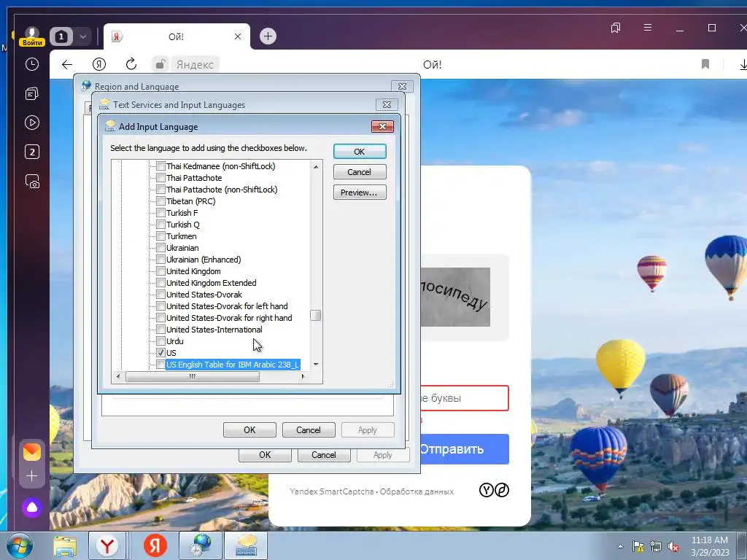
Task: Open the bookmarks collection icon in title bar
Action: (x=616, y=28)
